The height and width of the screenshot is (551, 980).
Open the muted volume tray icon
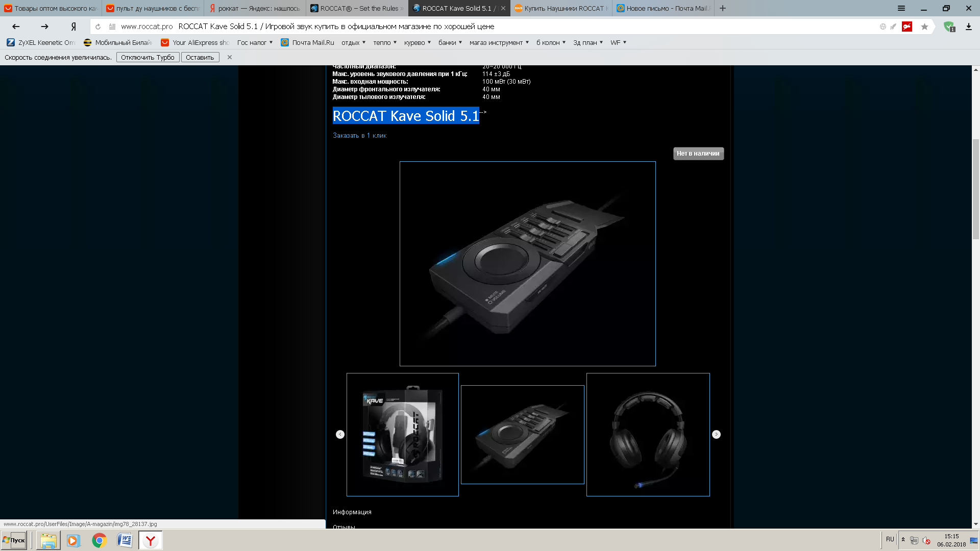[926, 540]
